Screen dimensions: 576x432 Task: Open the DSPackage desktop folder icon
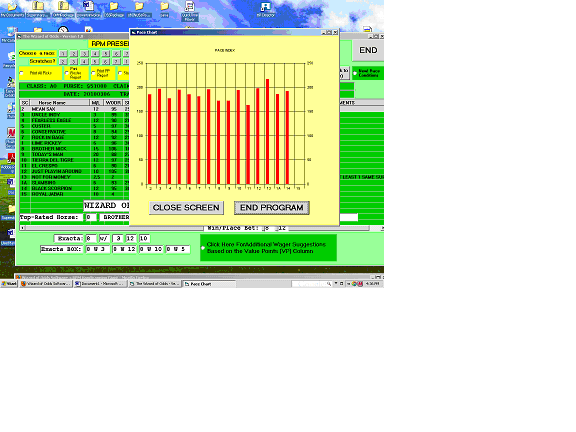coord(114,9)
